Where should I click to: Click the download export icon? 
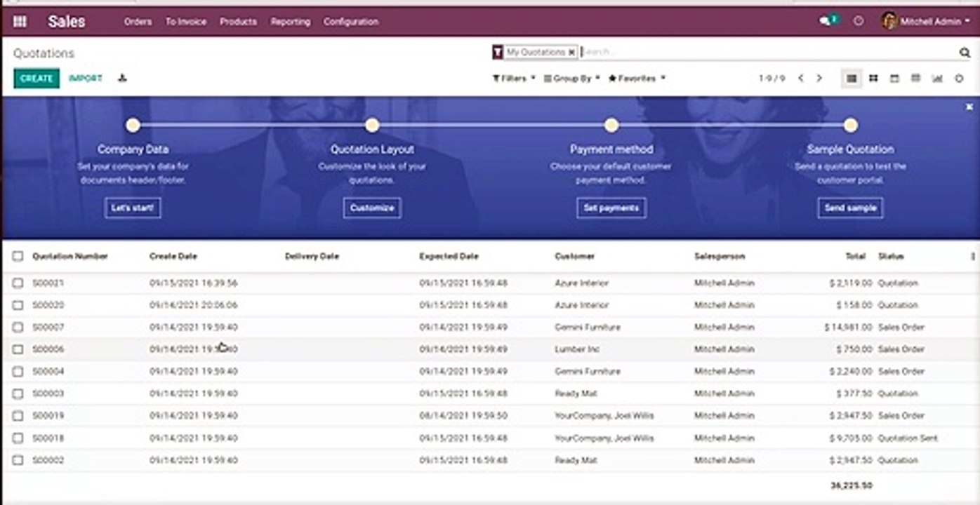[122, 78]
